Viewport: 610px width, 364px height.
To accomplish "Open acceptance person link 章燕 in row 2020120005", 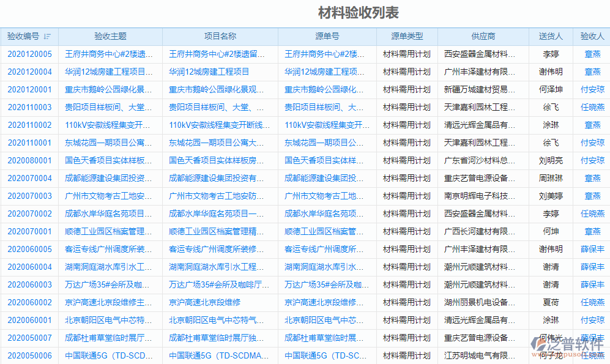I will (591, 54).
